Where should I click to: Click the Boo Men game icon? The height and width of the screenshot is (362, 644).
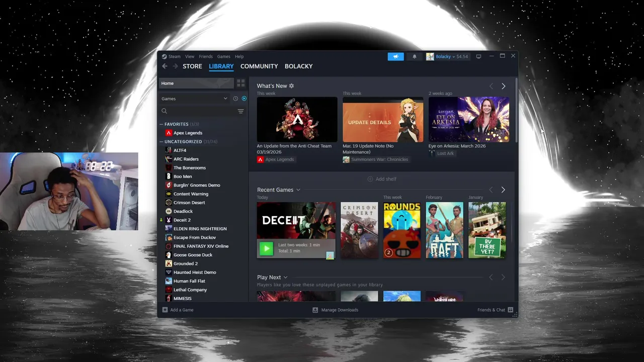point(169,176)
